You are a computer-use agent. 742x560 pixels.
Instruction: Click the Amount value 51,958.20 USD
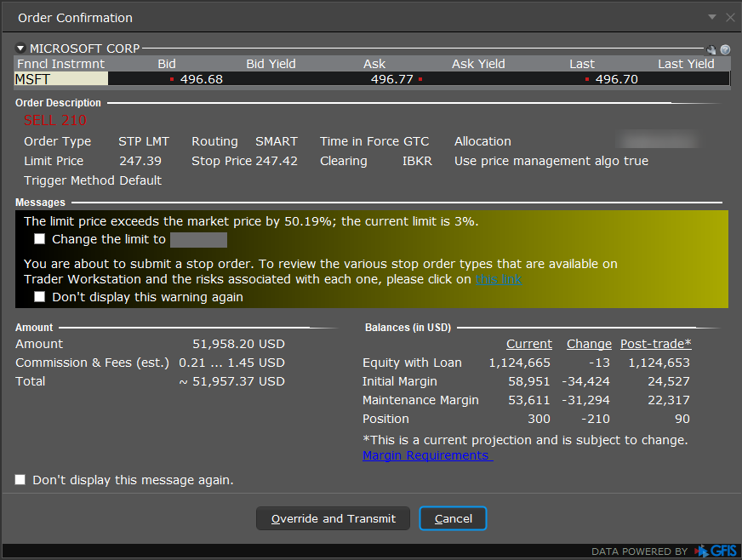[x=238, y=344]
